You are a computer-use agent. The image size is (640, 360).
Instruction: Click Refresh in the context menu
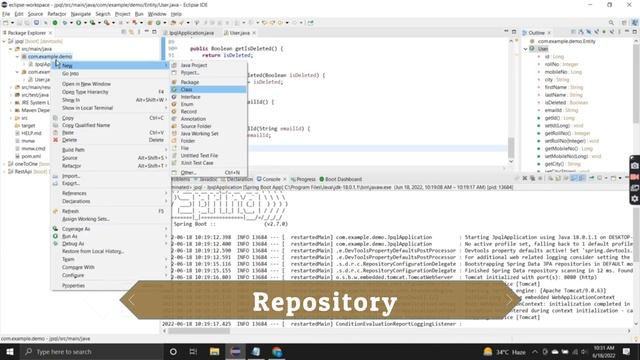pyautogui.click(x=110, y=211)
